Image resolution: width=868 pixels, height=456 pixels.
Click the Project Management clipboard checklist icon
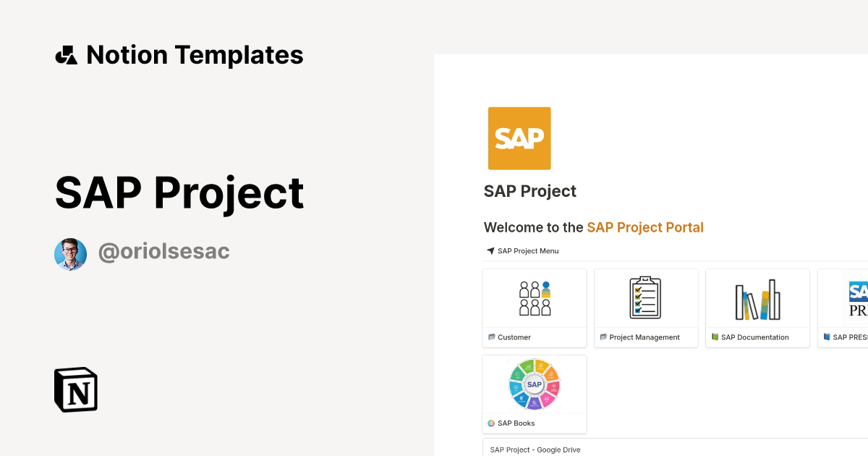click(645, 297)
